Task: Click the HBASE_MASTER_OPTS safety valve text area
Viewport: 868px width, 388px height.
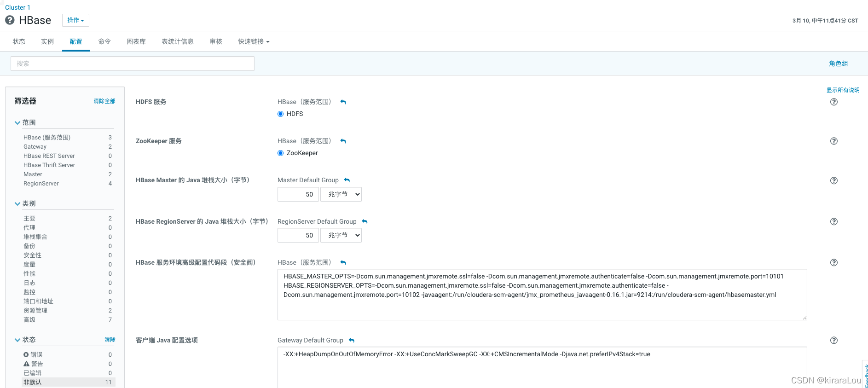Action: pos(542,295)
